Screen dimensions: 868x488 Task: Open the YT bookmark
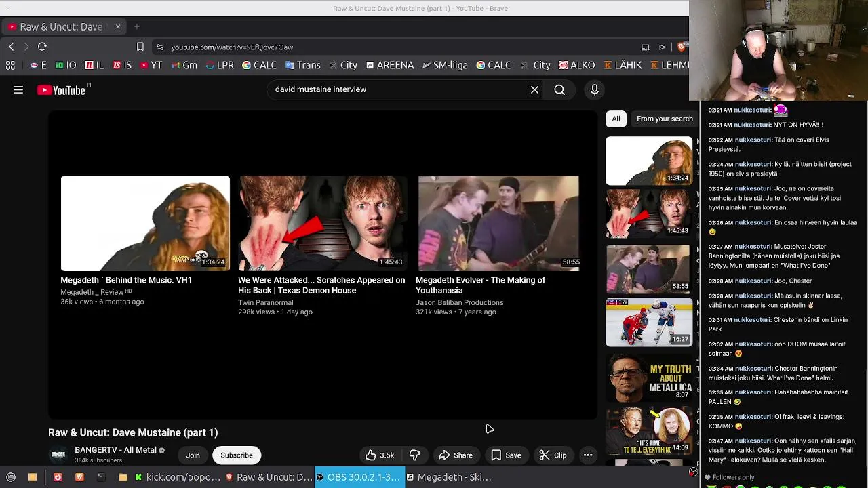click(151, 65)
